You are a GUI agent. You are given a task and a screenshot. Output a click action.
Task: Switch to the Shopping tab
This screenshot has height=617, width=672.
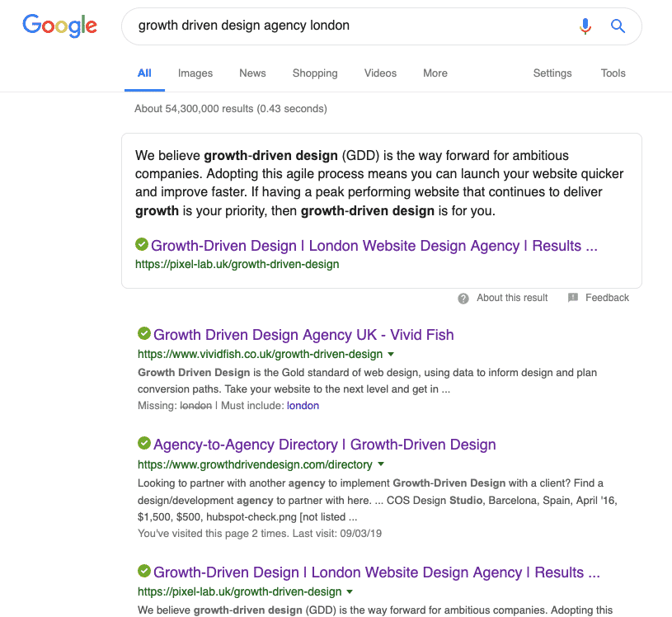pyautogui.click(x=315, y=73)
